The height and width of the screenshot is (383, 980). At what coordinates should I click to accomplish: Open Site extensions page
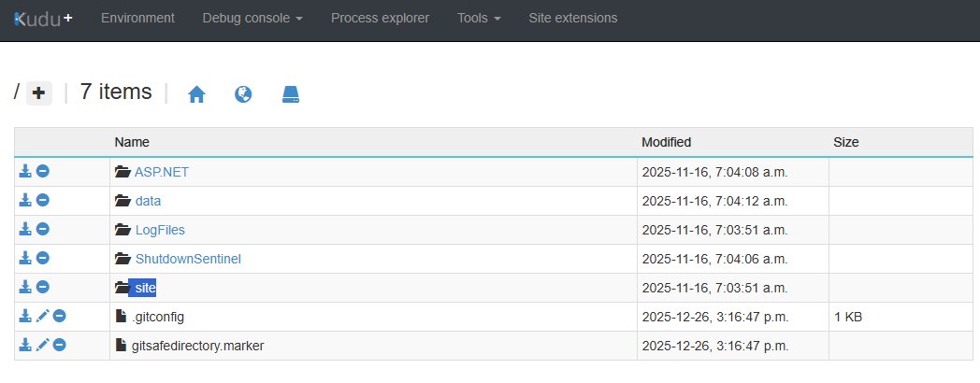click(x=572, y=19)
